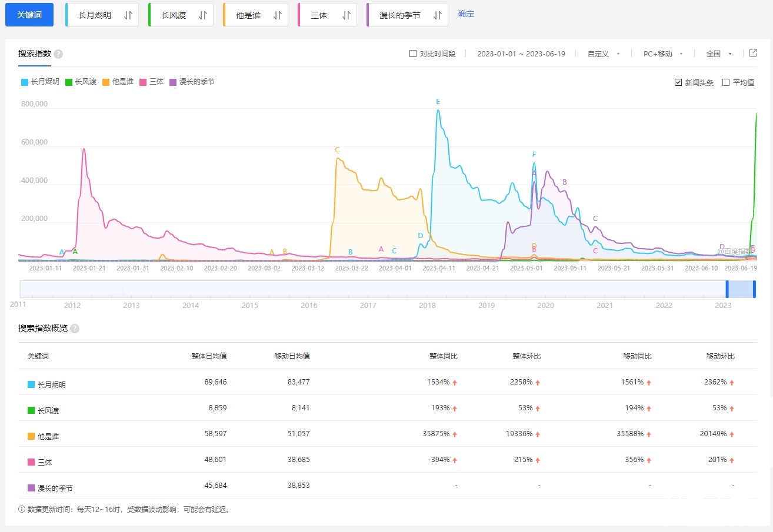Uncheck the 新闻头条 checkbox
This screenshot has height=532, width=773.
tap(678, 82)
